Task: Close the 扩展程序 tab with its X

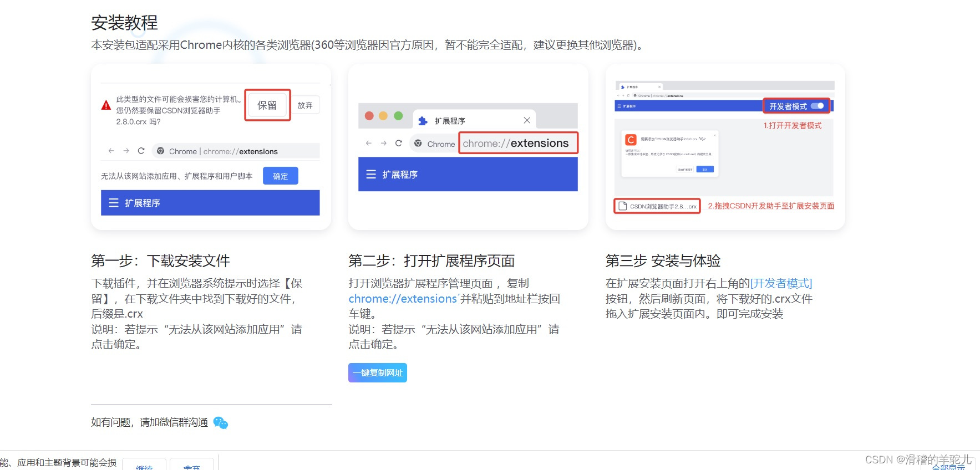Action: [x=527, y=120]
